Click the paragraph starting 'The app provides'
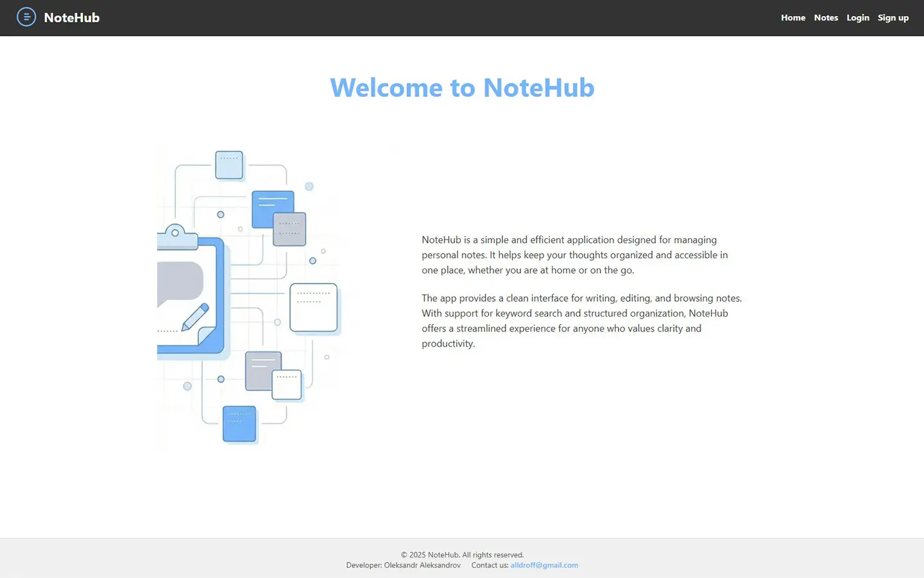 click(581, 320)
